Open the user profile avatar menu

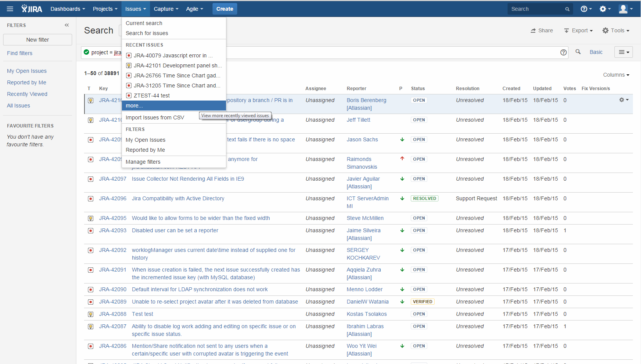625,9
